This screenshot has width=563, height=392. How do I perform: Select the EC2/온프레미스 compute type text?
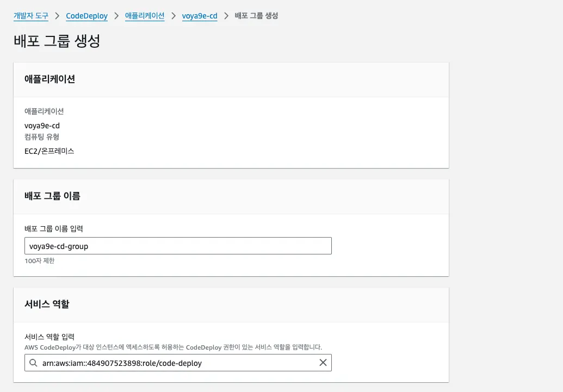click(x=49, y=151)
